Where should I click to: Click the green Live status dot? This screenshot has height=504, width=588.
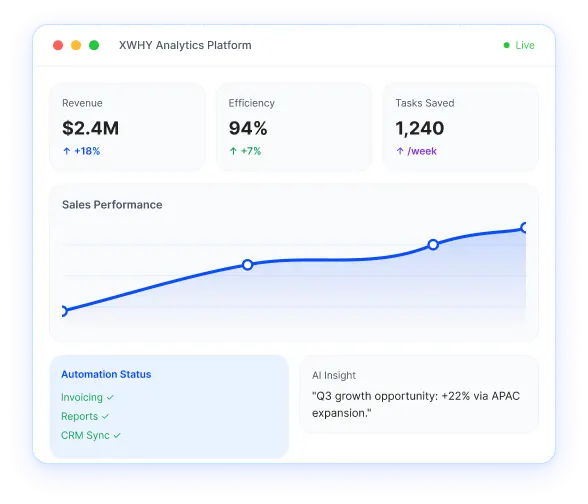click(x=507, y=45)
